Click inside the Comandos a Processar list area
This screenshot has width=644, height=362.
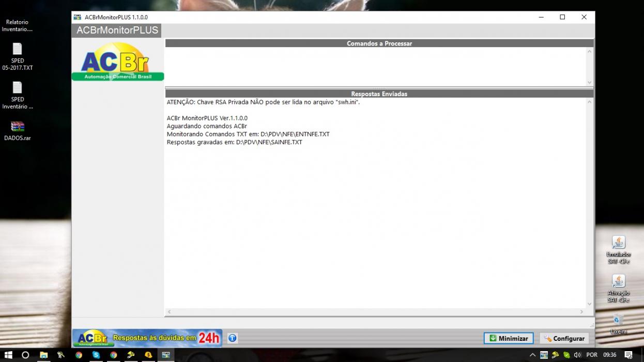click(375, 67)
